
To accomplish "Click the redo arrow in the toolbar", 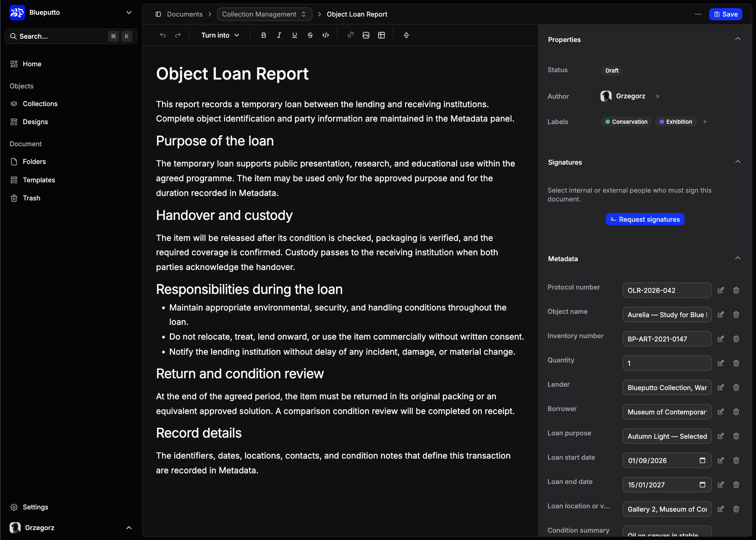I will tap(178, 35).
